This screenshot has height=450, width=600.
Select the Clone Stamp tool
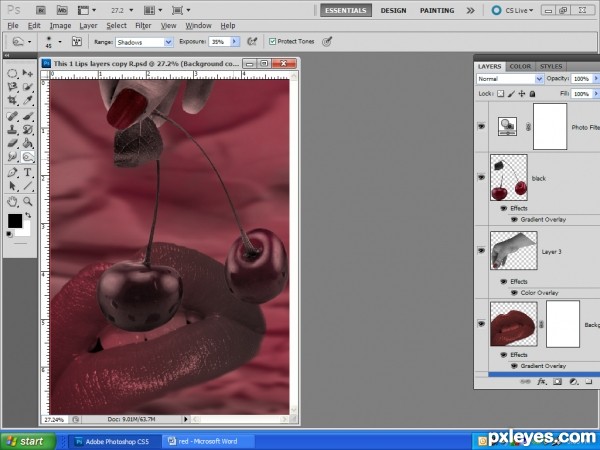13,130
